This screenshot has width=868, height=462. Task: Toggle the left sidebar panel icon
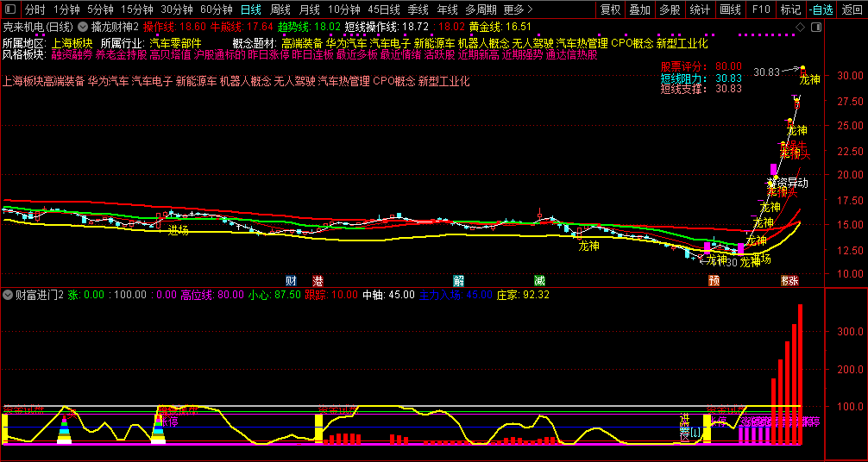click(10, 9)
